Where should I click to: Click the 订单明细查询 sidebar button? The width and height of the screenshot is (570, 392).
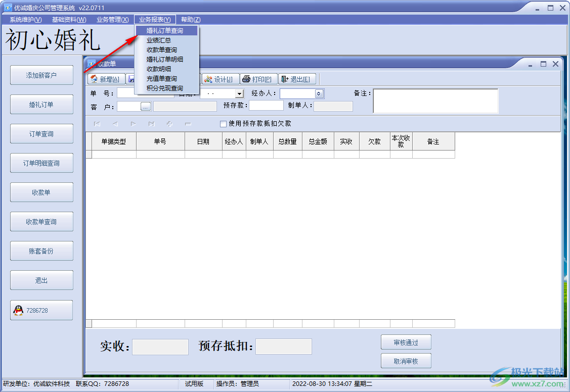tap(41, 163)
